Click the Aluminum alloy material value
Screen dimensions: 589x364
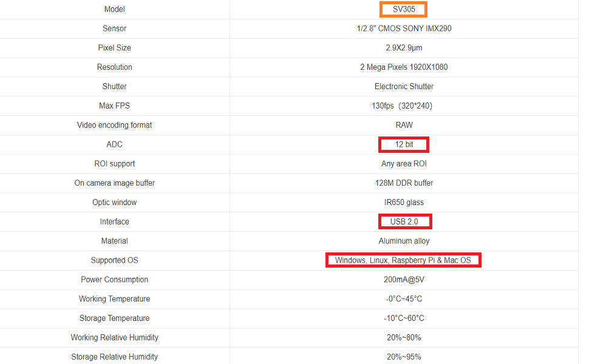tap(404, 241)
